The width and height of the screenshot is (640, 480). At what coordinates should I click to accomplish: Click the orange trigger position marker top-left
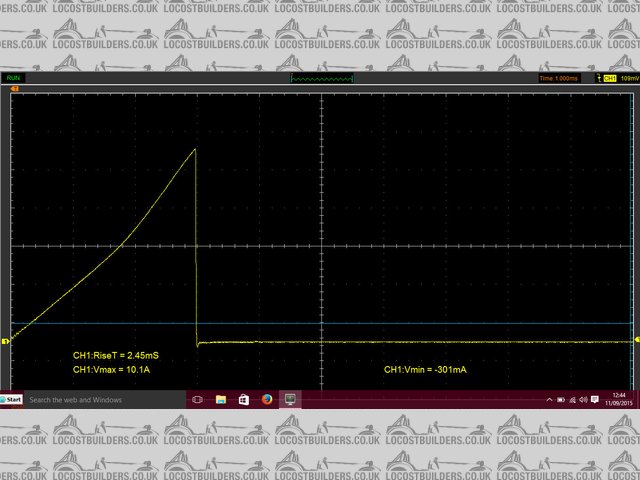(x=14, y=90)
